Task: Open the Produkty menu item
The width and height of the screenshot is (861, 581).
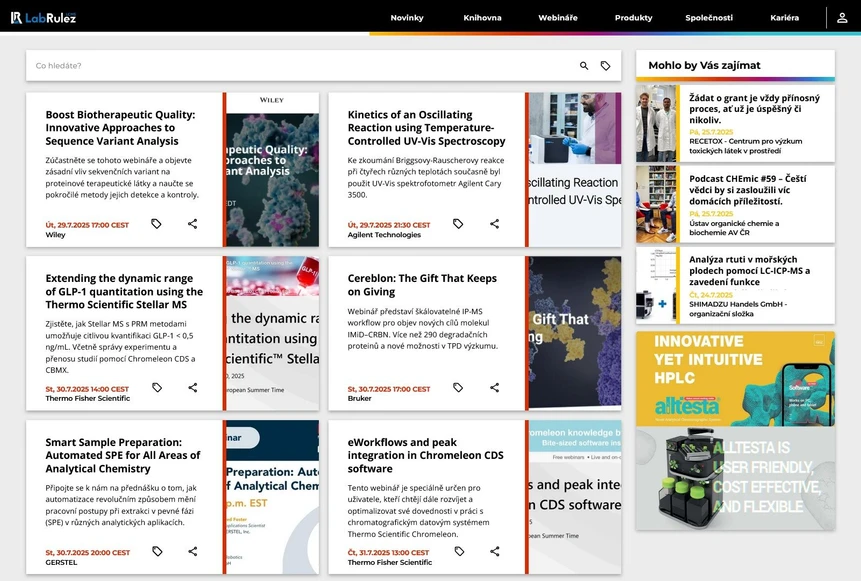Action: click(x=634, y=18)
